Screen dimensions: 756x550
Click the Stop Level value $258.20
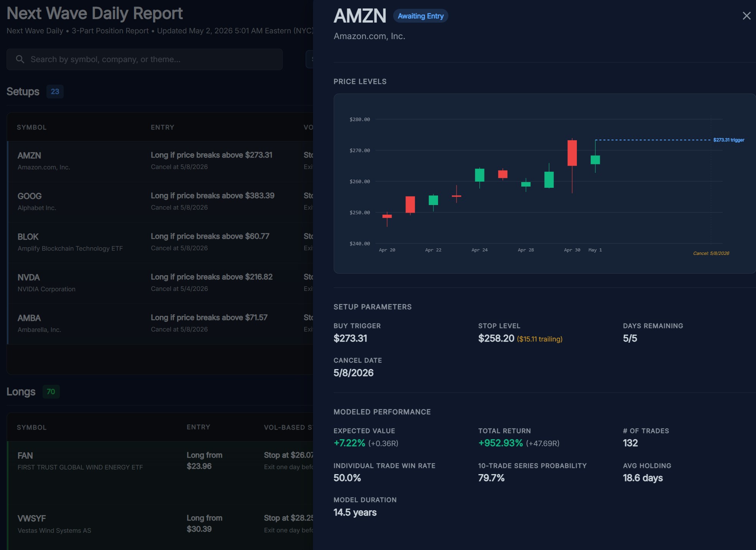[496, 338]
